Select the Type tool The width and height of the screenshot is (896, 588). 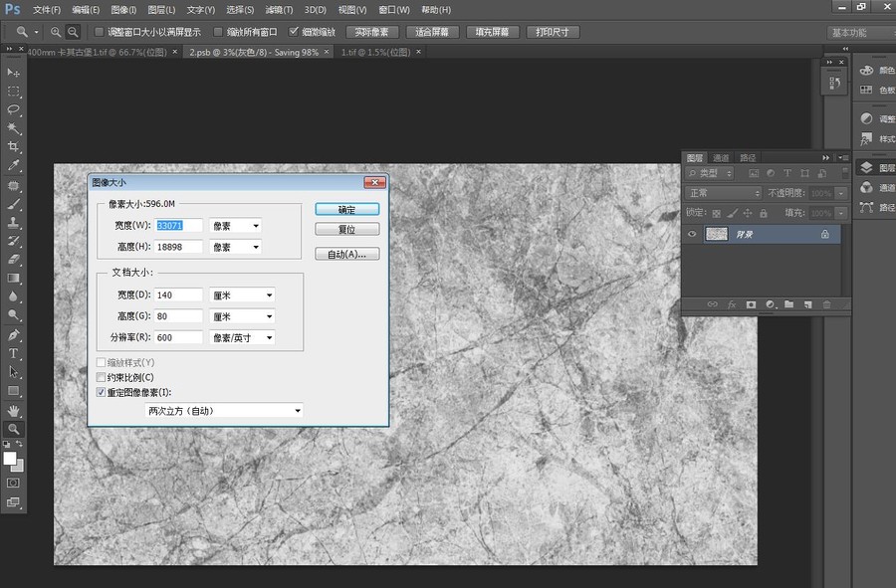pyautogui.click(x=13, y=353)
